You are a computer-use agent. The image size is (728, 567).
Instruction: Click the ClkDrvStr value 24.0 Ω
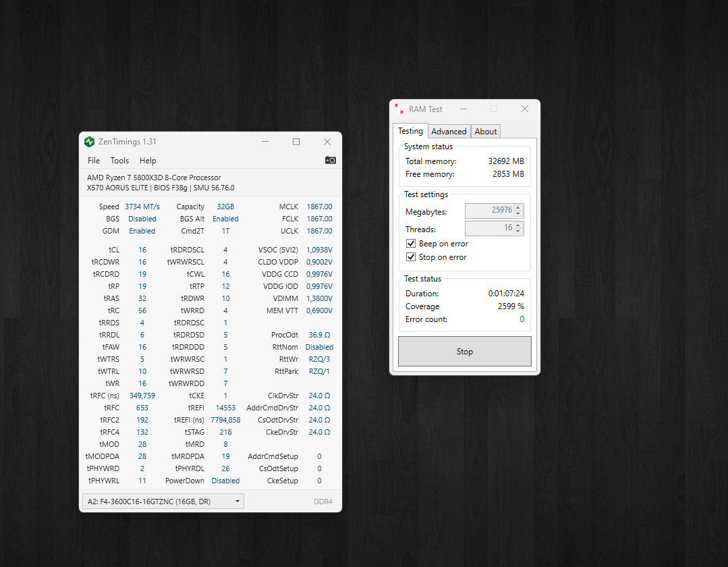click(319, 396)
